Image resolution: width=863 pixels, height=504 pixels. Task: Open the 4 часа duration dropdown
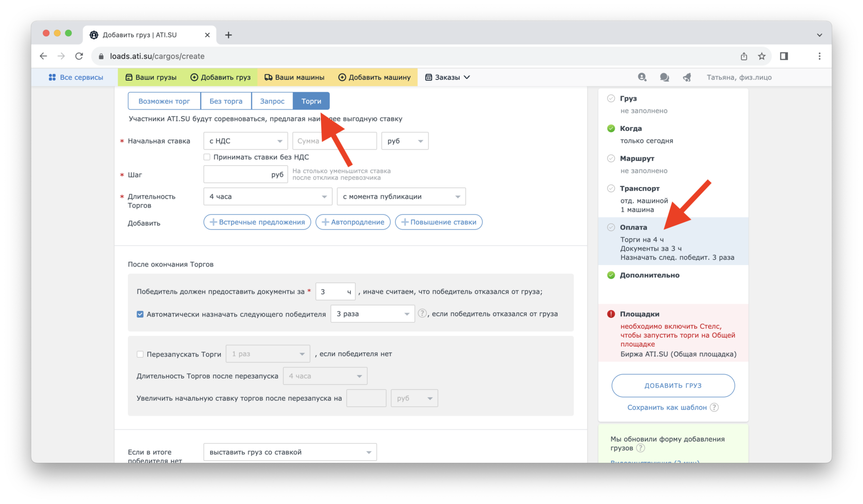pyautogui.click(x=268, y=196)
